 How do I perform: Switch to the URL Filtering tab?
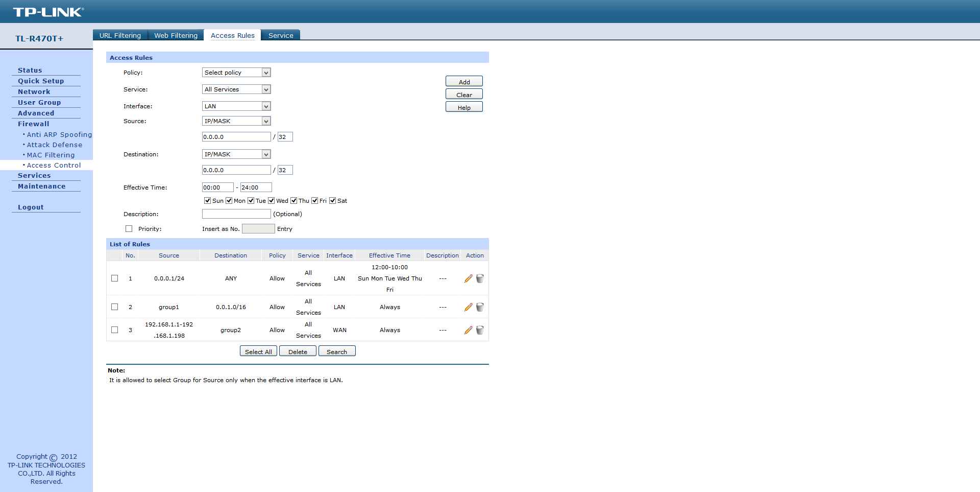pos(120,35)
